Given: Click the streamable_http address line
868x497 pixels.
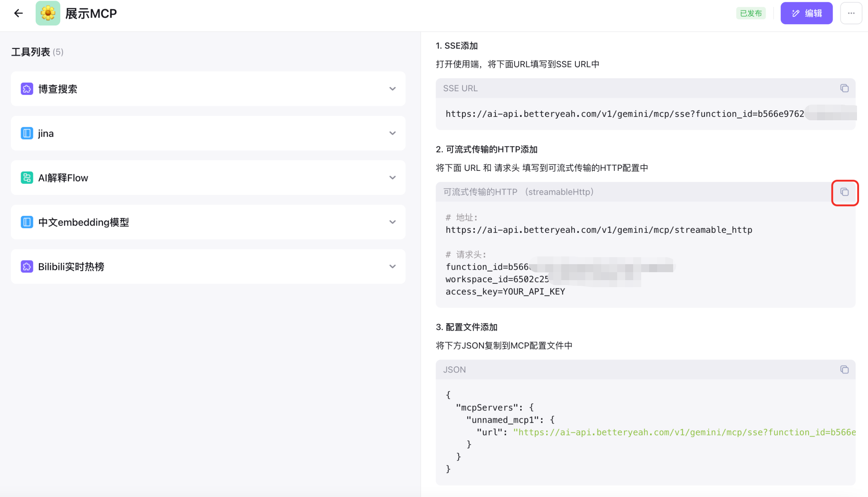Looking at the screenshot, I should point(599,230).
